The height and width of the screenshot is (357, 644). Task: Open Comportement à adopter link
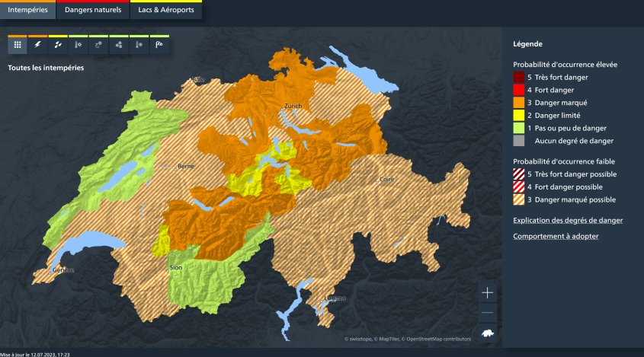tap(556, 236)
